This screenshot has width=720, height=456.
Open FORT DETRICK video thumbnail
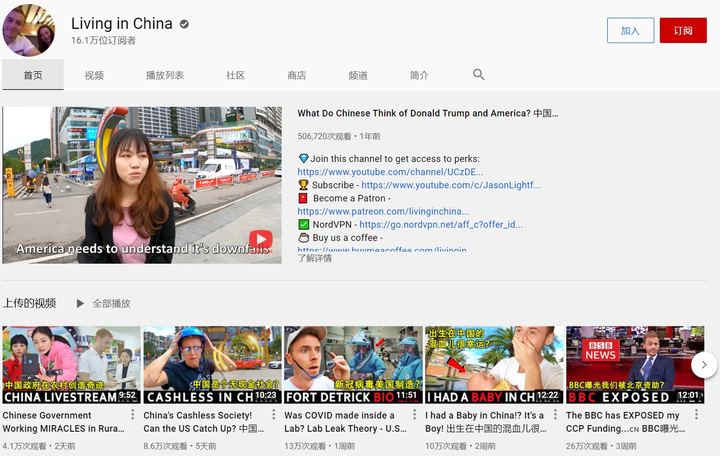[353, 365]
